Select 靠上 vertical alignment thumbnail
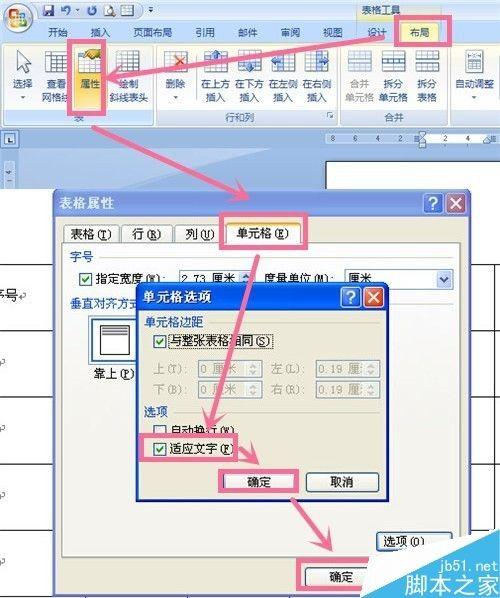Screen dimensions: 500x598 tap(114, 341)
